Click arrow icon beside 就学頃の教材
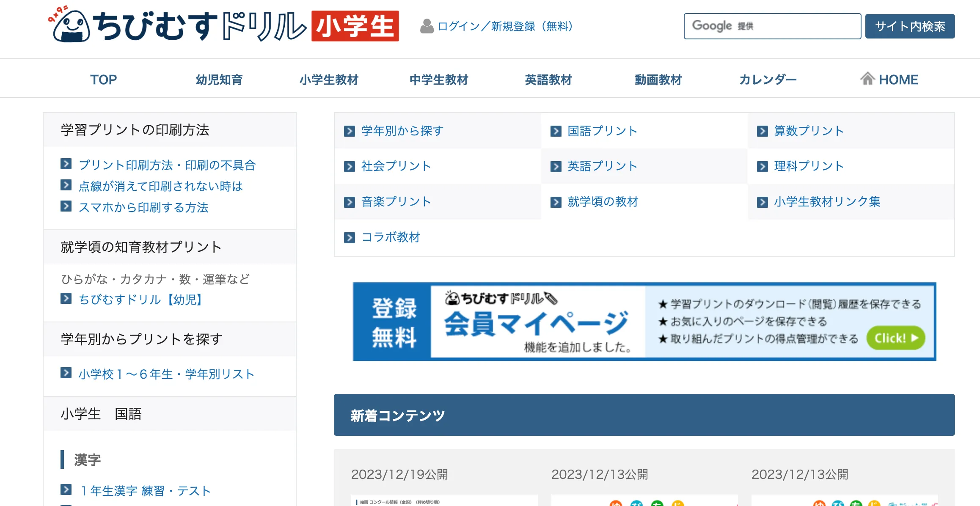 pos(556,202)
